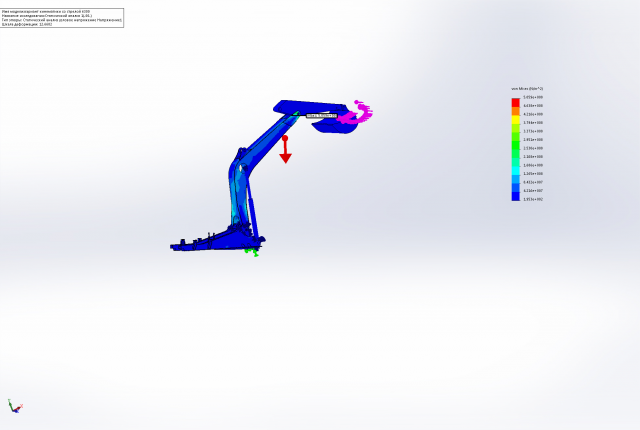Click the bottommost minimum value of legend
The height and width of the screenshot is (430, 640).
point(533,199)
